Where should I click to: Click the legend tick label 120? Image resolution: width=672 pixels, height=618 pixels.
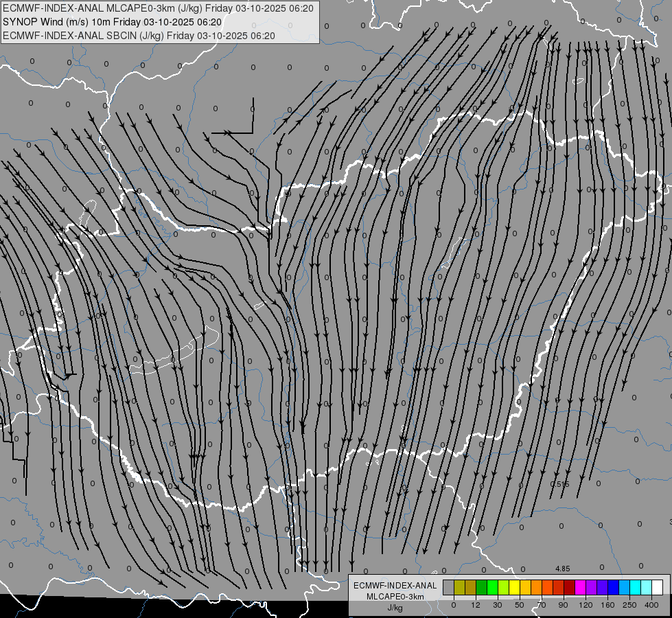pyautogui.click(x=586, y=605)
